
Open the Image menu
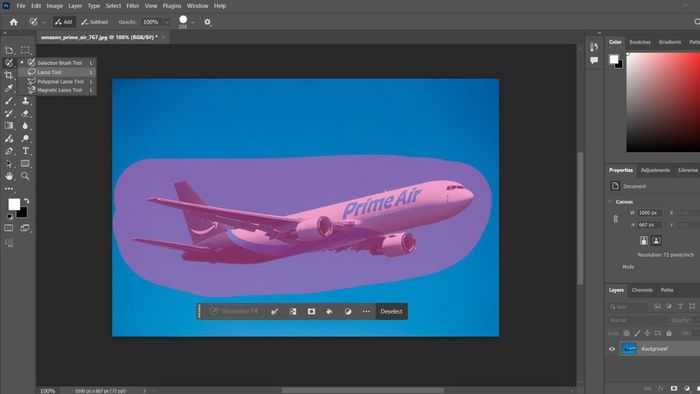coord(54,6)
